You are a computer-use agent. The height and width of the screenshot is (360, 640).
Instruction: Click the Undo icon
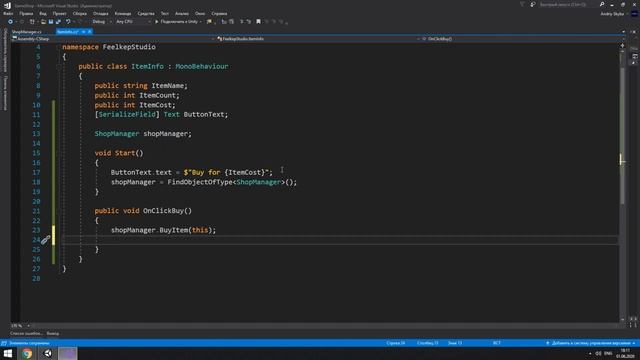point(68,22)
